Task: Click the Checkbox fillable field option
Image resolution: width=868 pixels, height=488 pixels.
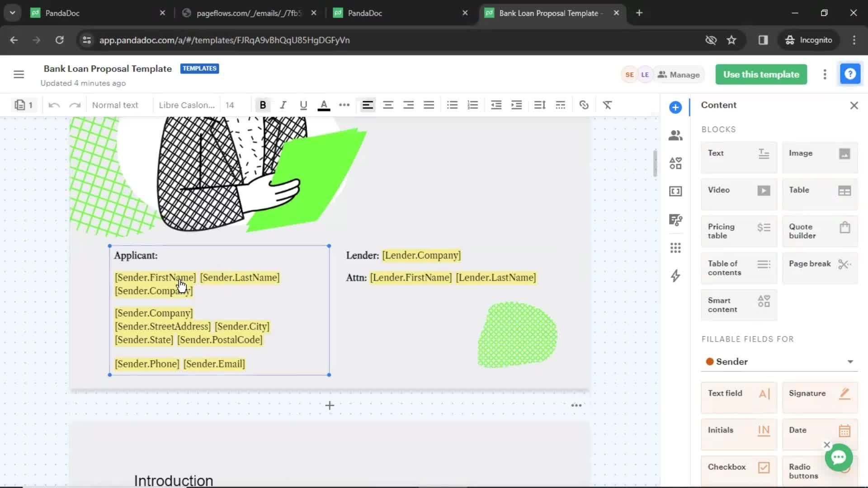Action: (x=739, y=467)
